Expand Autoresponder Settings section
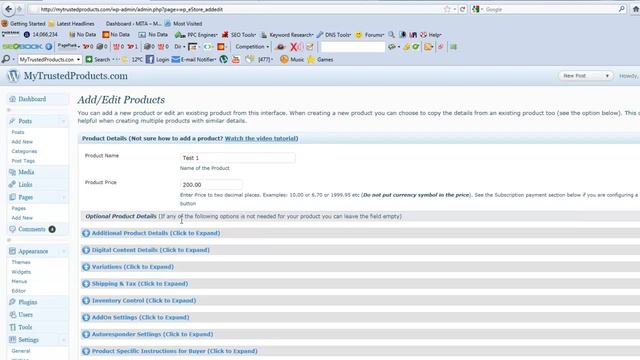This screenshot has width=640, height=360. [152, 334]
